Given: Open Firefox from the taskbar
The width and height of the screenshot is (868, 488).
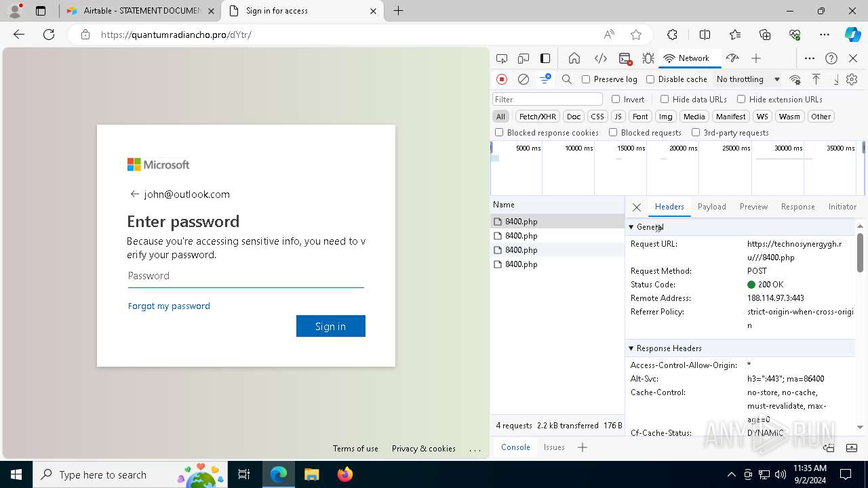Looking at the screenshot, I should [345, 474].
